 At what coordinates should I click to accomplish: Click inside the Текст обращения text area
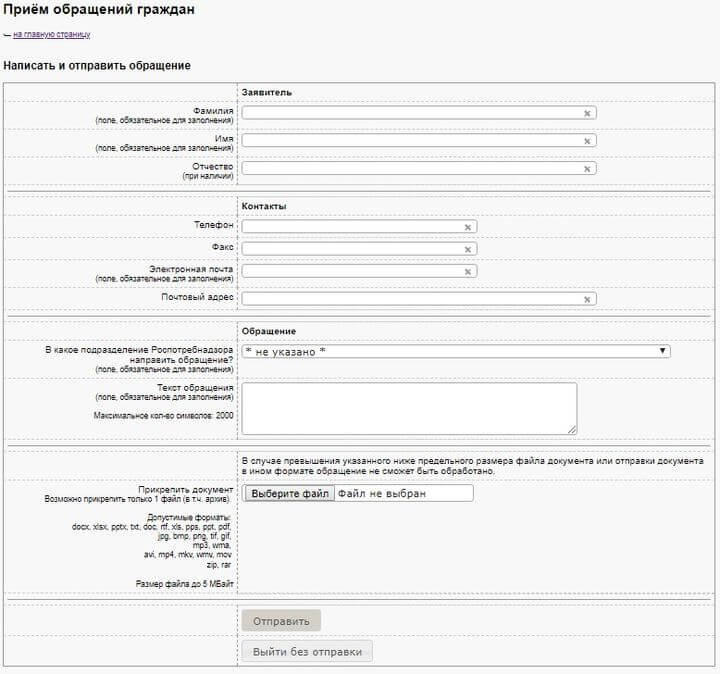point(408,408)
